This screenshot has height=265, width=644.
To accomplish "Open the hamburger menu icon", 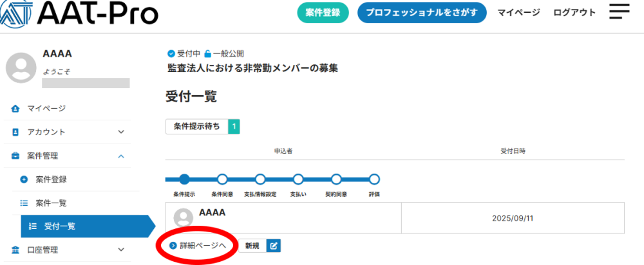I will (x=619, y=12).
